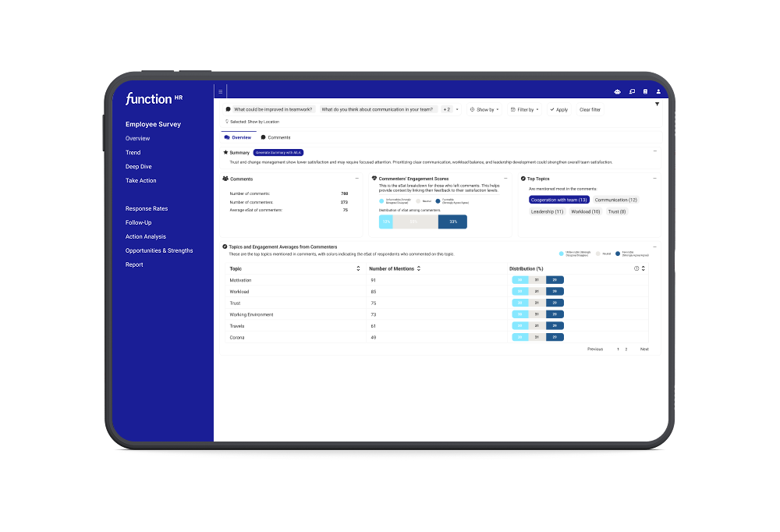Image resolution: width=780 pixels, height=532 pixels.
Task: Open Response Rates in the sidebar
Action: coord(147,208)
